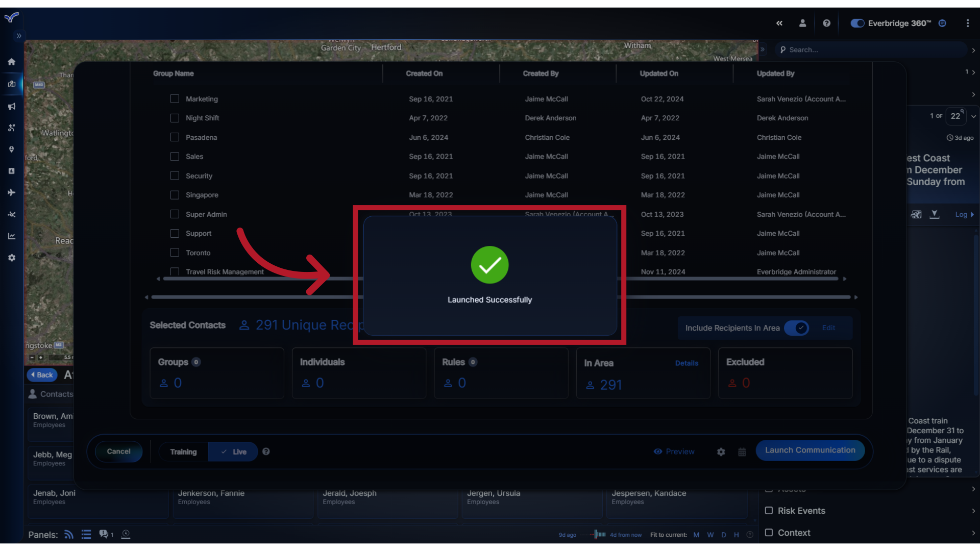Check the Marketing group checkbox
980x551 pixels.
click(x=175, y=98)
